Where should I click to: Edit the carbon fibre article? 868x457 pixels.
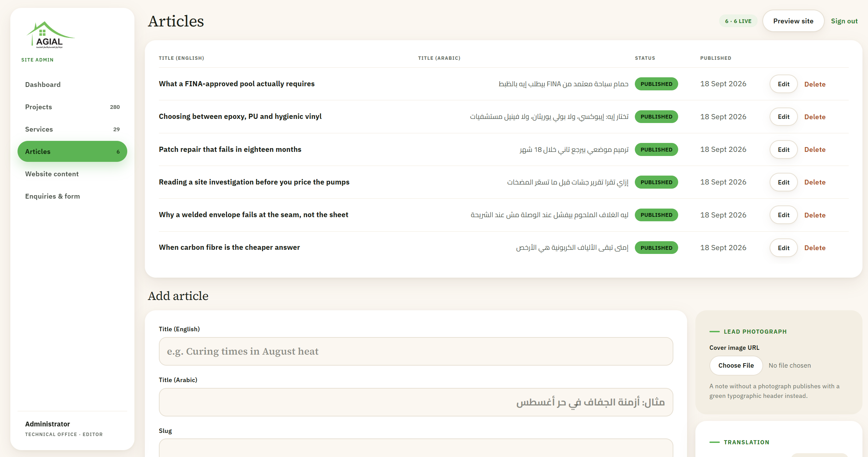[x=783, y=248]
